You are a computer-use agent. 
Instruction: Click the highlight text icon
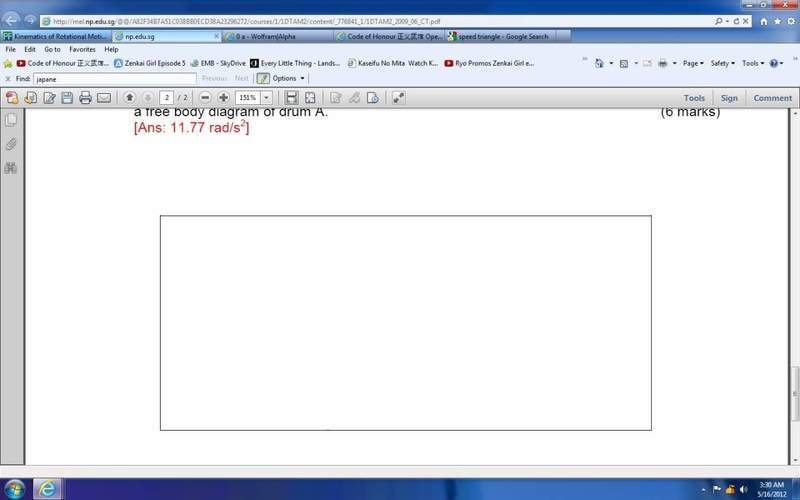[x=354, y=97]
